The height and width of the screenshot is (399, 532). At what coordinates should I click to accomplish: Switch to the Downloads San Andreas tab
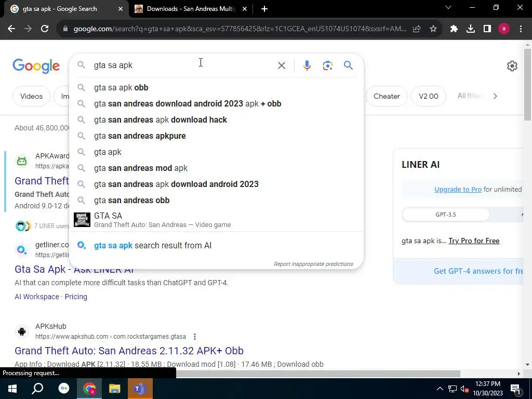[x=191, y=9]
